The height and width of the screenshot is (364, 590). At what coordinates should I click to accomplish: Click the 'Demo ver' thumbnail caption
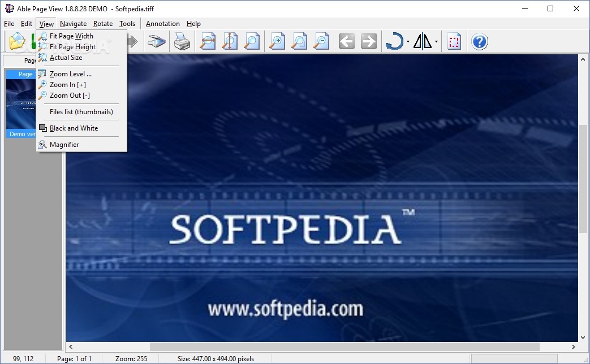coord(22,134)
